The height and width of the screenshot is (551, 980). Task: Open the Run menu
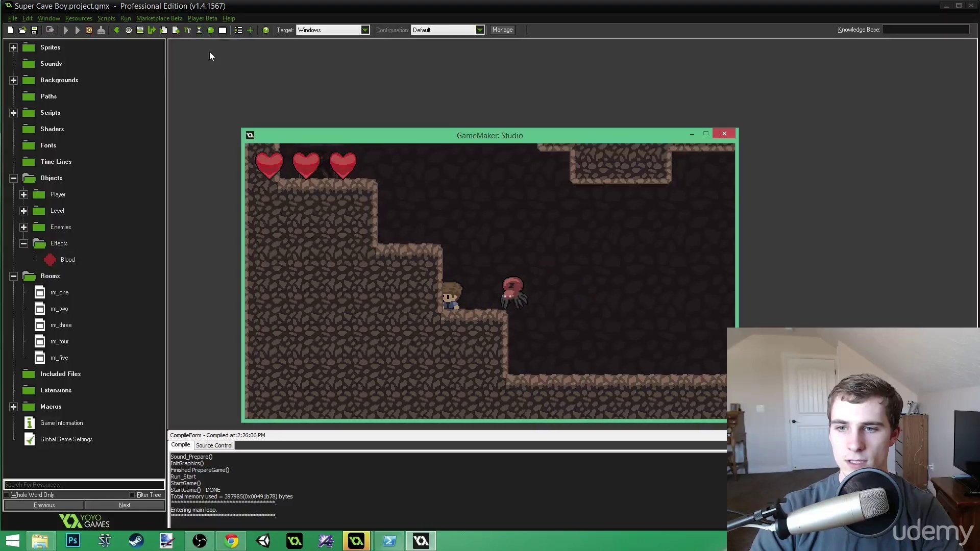126,18
